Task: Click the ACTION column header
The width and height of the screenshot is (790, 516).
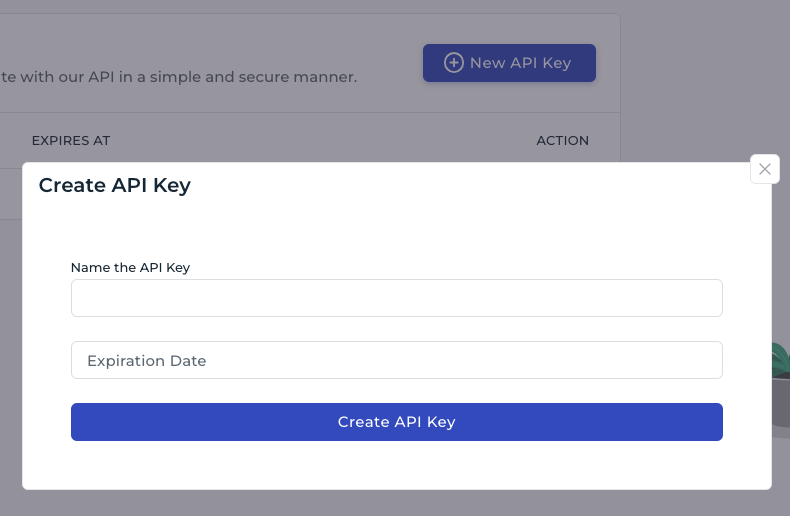Action: click(562, 141)
